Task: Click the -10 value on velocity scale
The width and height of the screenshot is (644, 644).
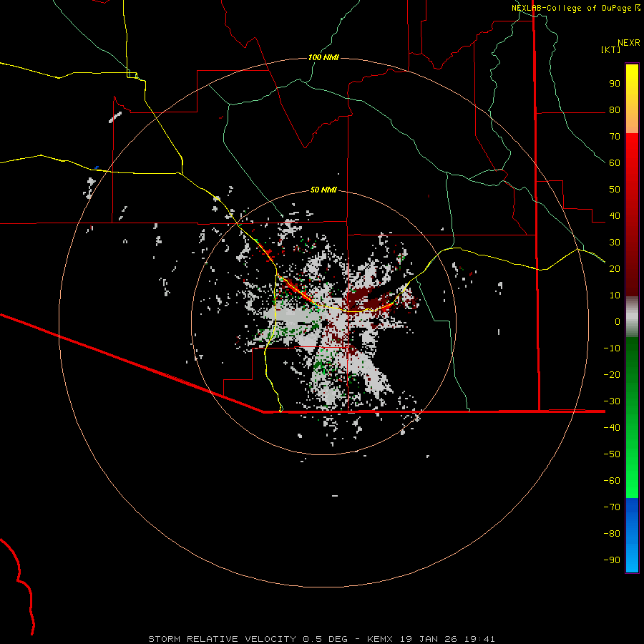Action: tap(612, 348)
